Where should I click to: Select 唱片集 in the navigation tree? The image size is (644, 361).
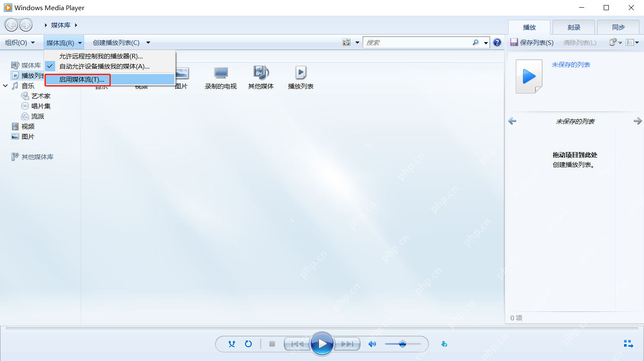[41, 106]
